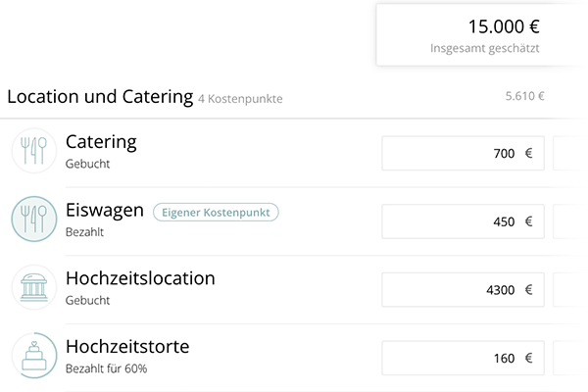Click the 4 Kostenpunkte count label

[240, 99]
